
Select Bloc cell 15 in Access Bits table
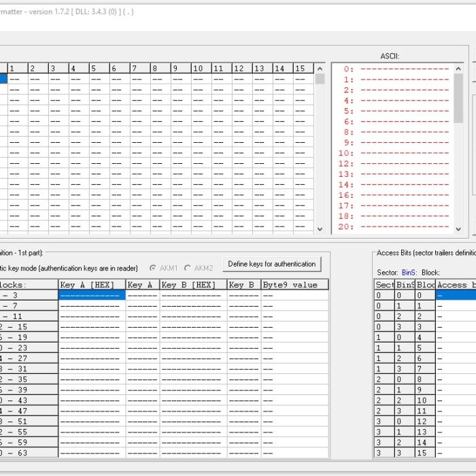pos(425,453)
